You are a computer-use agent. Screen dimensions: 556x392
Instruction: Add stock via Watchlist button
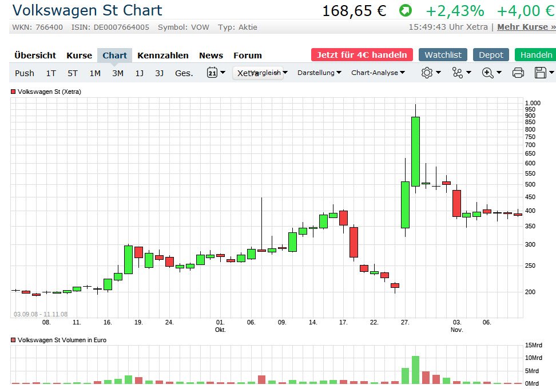coord(443,54)
